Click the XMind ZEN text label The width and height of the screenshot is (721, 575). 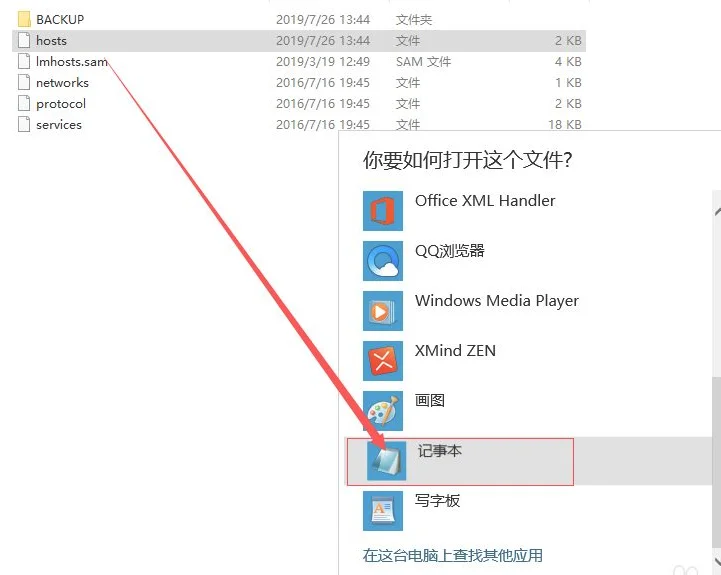pyautogui.click(x=455, y=351)
